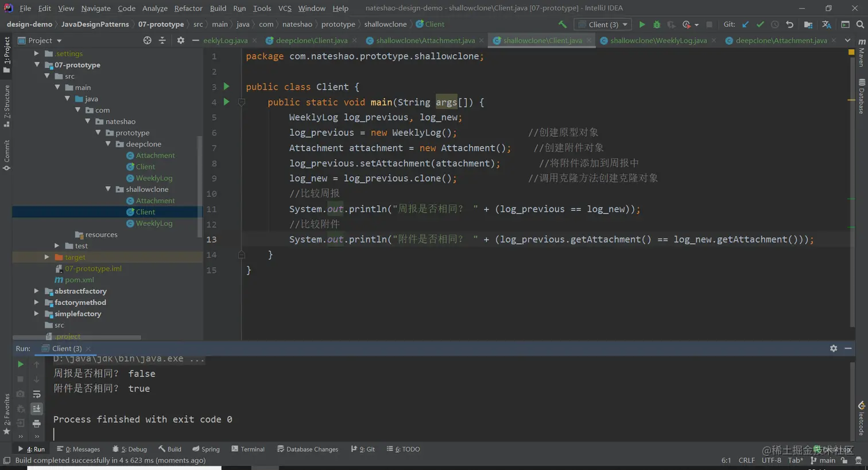Toggle the Commit tool window stripe button

click(6, 155)
